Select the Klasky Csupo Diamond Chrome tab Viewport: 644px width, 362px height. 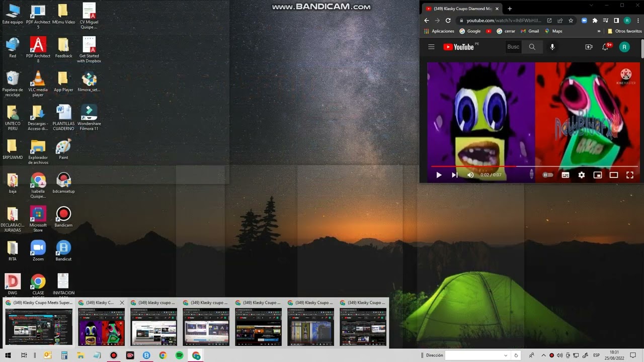pyautogui.click(x=462, y=9)
